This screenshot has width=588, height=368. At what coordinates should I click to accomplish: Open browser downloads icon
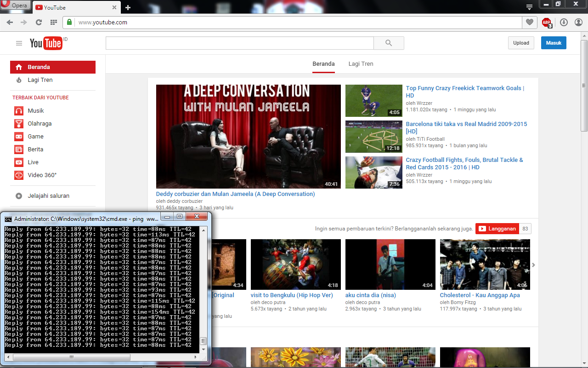564,22
